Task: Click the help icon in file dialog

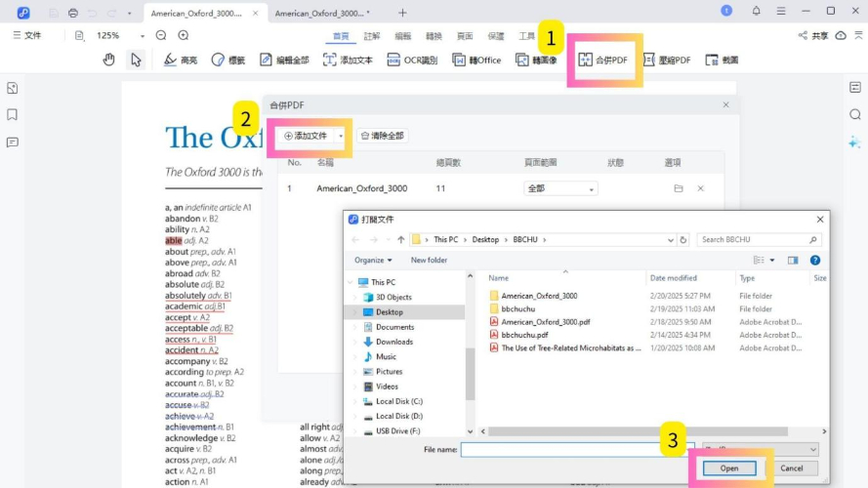Action: point(815,261)
